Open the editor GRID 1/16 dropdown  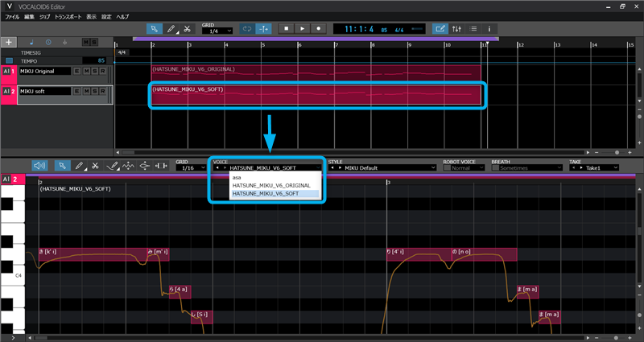click(x=191, y=168)
